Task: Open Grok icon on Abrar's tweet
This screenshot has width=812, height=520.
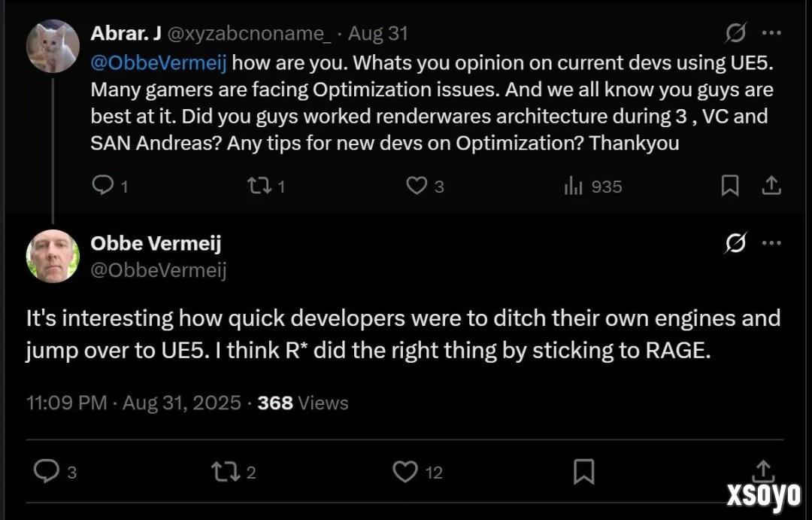Action: pyautogui.click(x=735, y=32)
